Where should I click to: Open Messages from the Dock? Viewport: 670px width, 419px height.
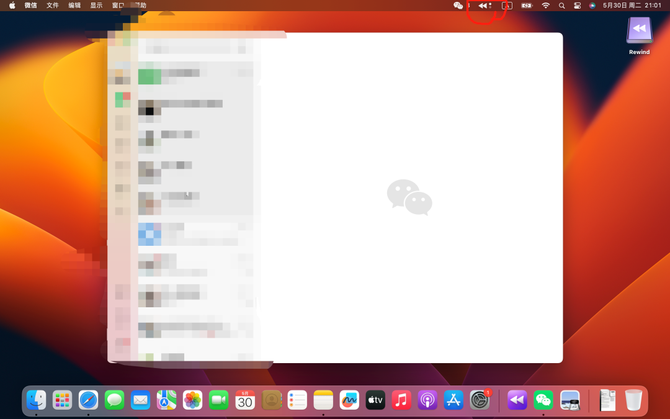click(x=115, y=400)
